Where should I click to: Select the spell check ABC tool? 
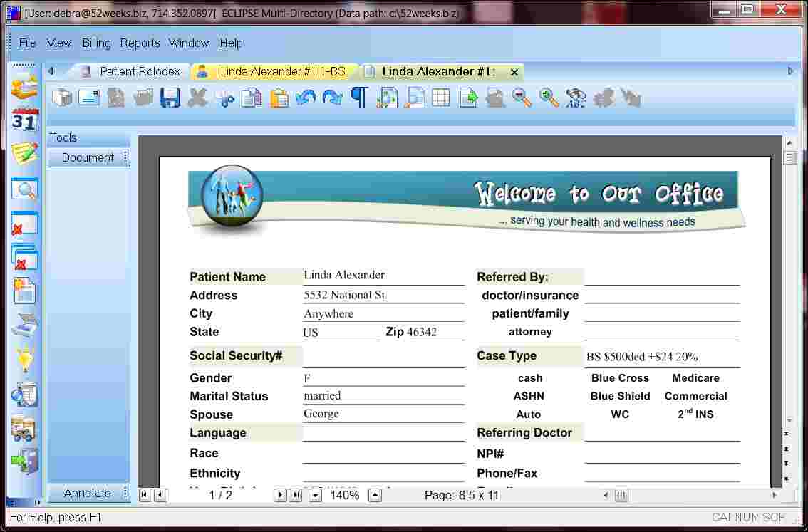coord(576,99)
